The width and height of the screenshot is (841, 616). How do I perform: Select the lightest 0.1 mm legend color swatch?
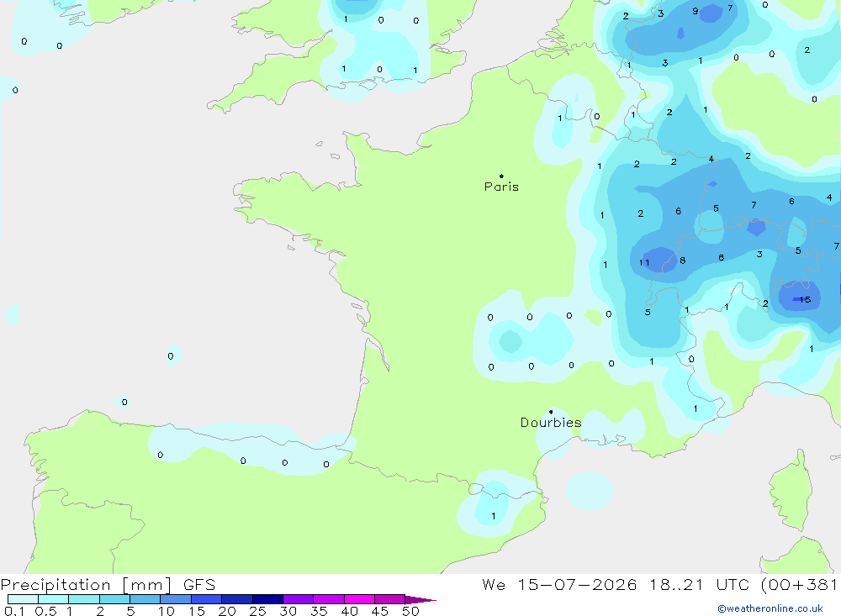(23, 599)
